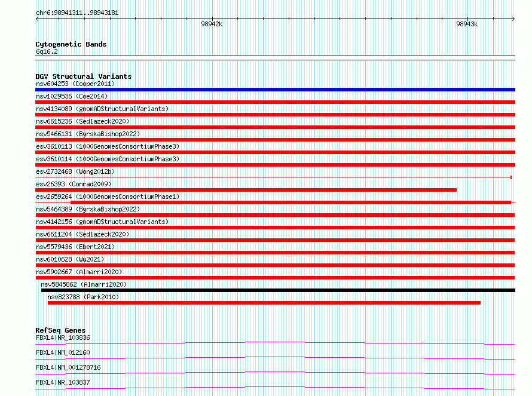Click the Cytogenetic Bands track title
532x396 pixels.
click(x=71, y=44)
